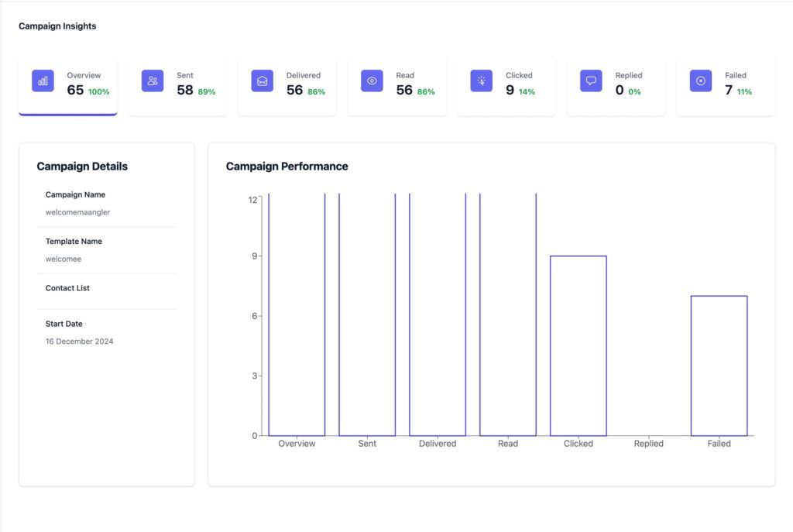
Task: Click the Delivered bar in chart
Action: pyautogui.click(x=438, y=314)
